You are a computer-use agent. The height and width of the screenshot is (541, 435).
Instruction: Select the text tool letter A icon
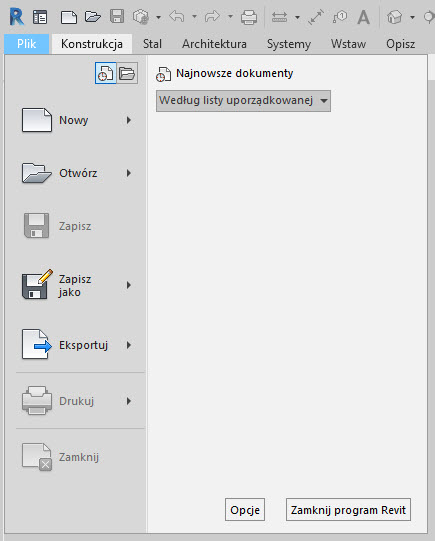pyautogui.click(x=363, y=17)
